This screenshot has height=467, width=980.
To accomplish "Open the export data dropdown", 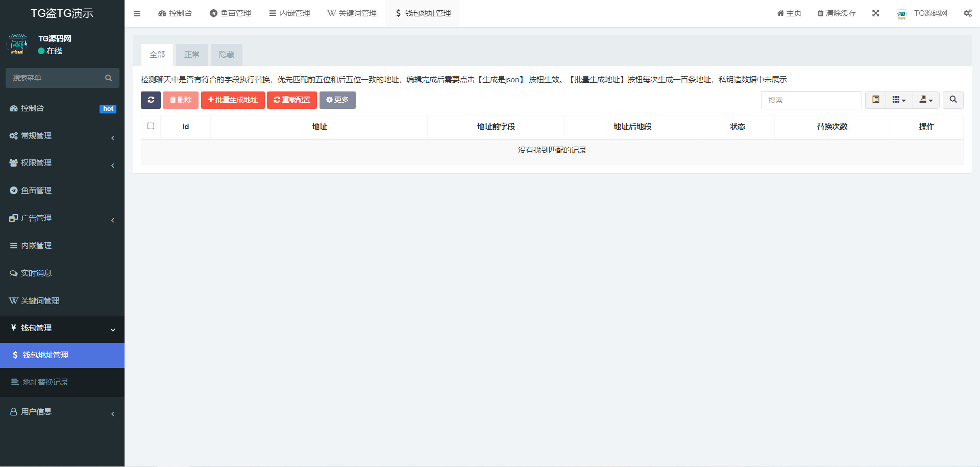I will click(x=926, y=100).
